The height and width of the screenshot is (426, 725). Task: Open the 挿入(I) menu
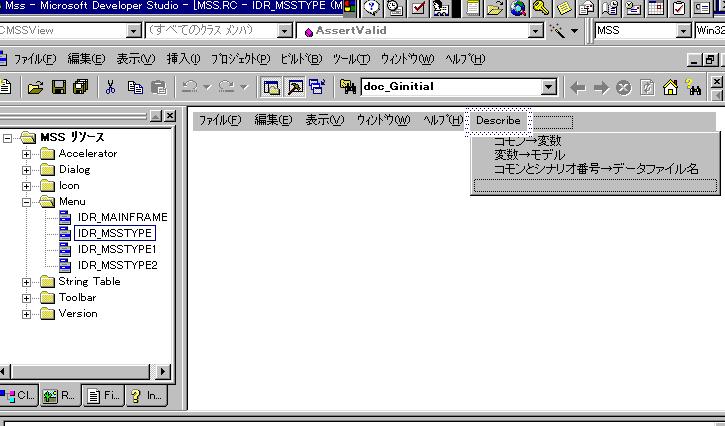click(x=184, y=59)
